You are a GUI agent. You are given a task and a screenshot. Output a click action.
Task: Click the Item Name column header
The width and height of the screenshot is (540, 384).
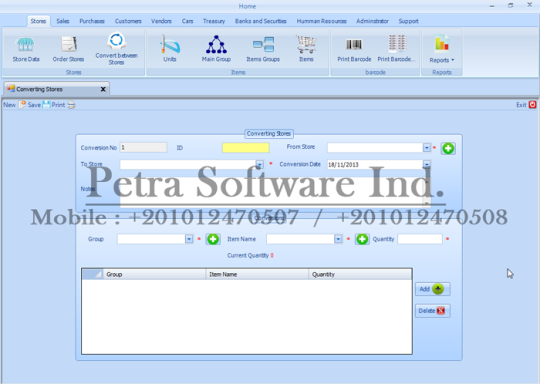point(257,274)
